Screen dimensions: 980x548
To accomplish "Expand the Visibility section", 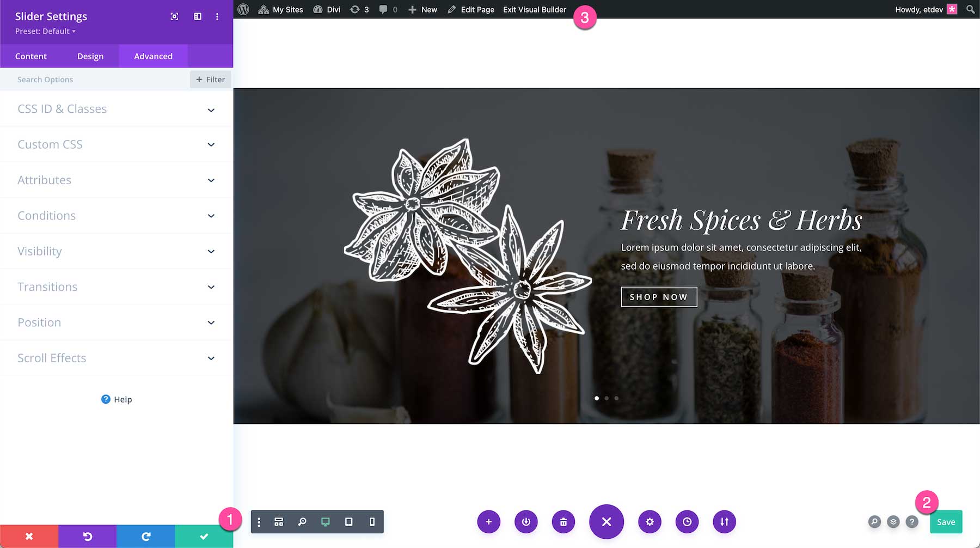I will (117, 251).
